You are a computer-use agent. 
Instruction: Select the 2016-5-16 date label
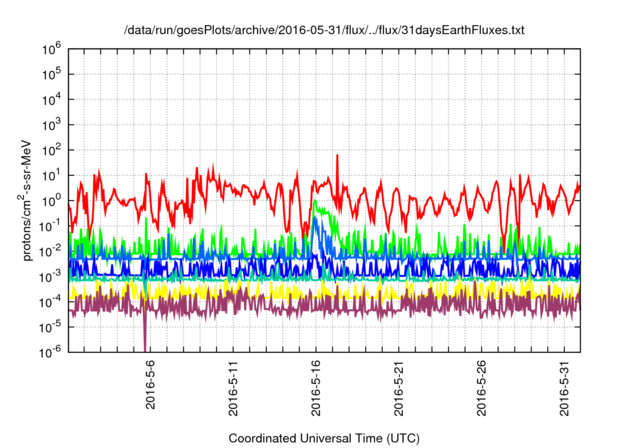point(316,388)
